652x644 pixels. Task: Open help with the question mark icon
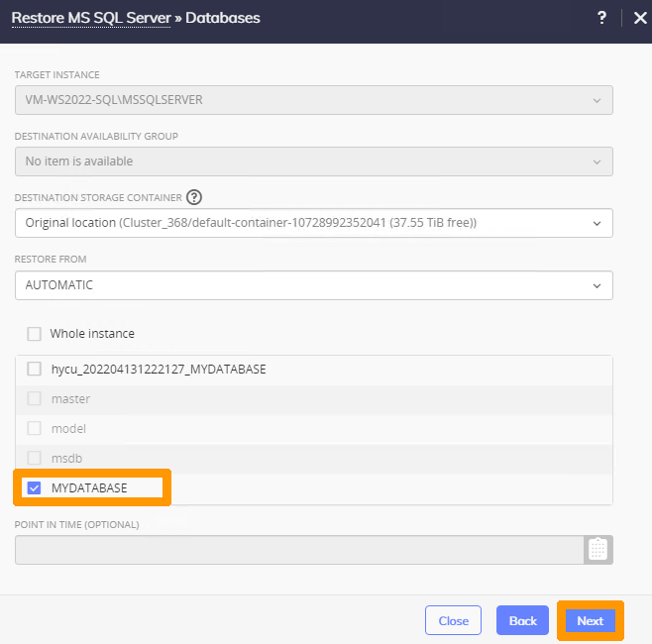(x=601, y=18)
